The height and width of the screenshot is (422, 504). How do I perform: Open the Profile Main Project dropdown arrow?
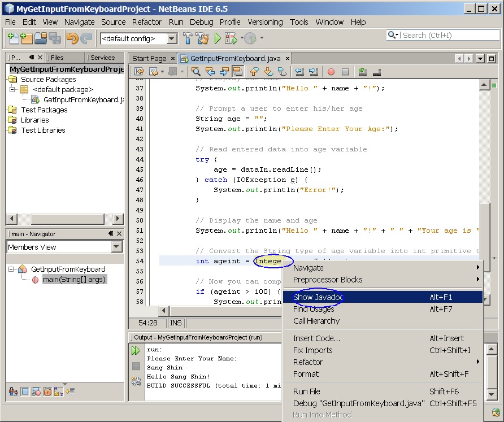(262, 38)
